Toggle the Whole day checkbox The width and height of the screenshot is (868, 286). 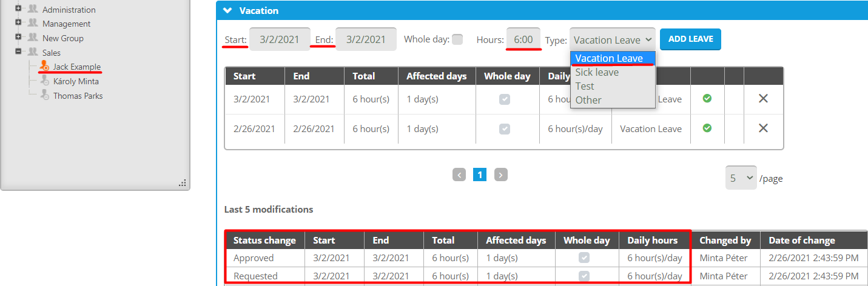(457, 39)
